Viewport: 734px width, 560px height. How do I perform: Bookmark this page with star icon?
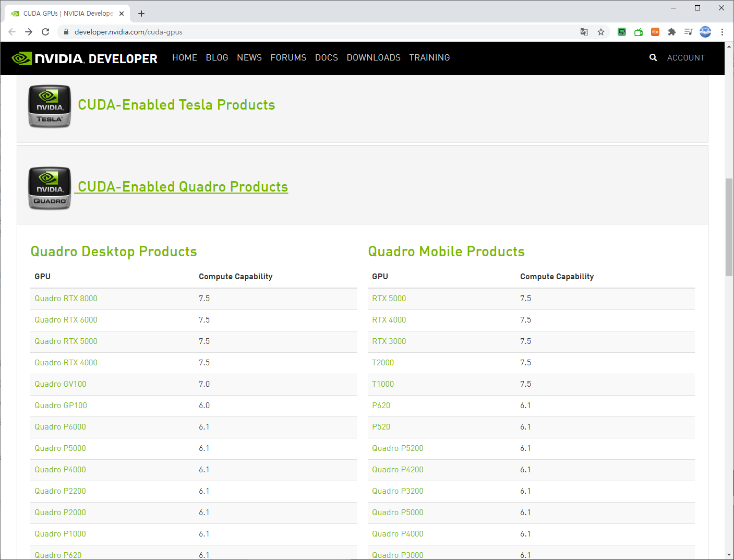601,32
